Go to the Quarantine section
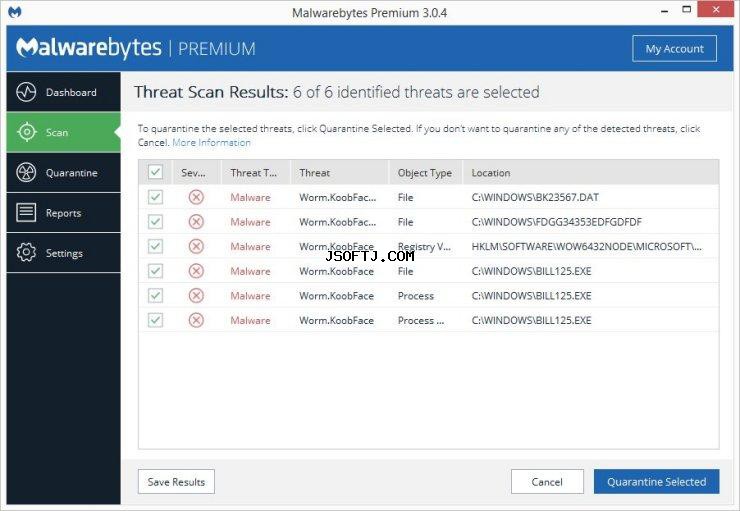The image size is (740, 511). (x=64, y=172)
